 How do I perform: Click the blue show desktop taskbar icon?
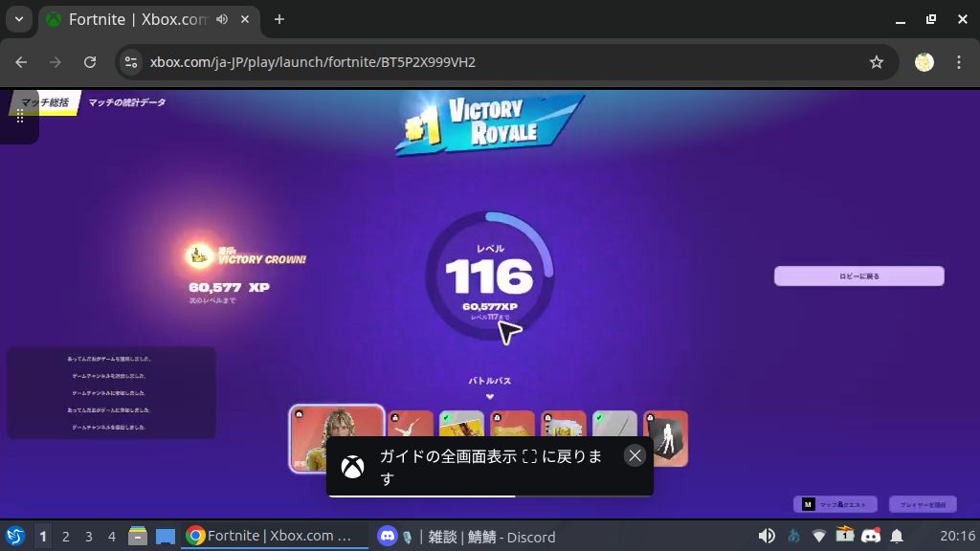point(166,536)
